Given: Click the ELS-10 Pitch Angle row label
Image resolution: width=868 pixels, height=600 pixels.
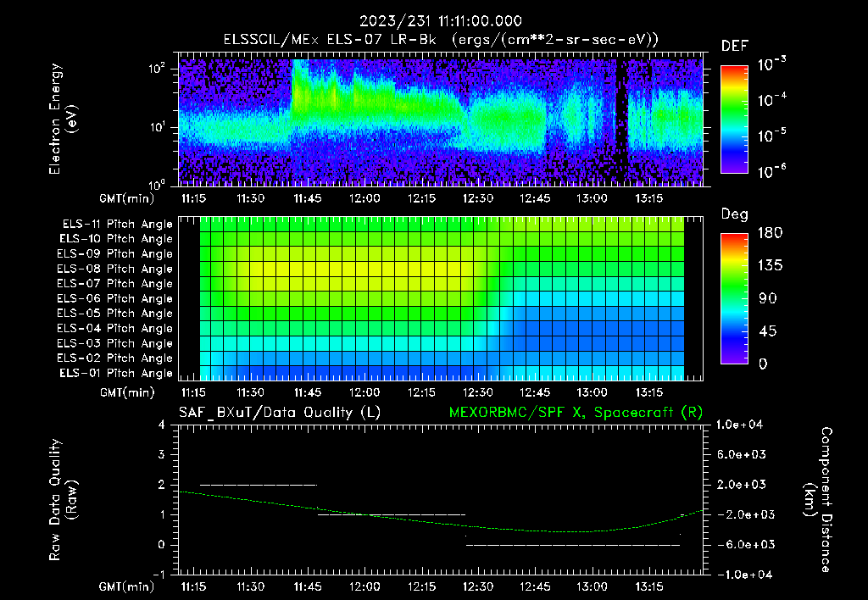Looking at the screenshot, I should point(116,239).
